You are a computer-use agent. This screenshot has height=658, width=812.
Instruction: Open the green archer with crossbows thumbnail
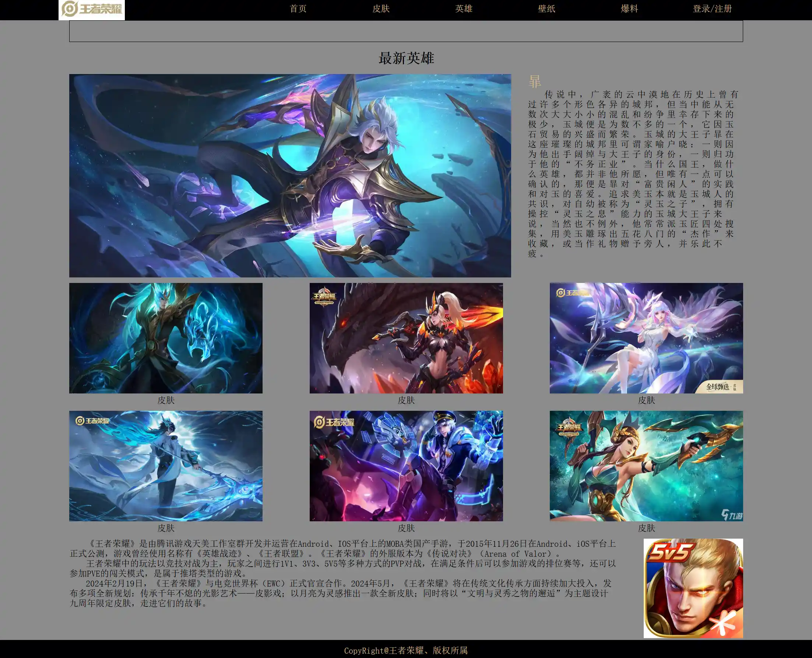646,466
